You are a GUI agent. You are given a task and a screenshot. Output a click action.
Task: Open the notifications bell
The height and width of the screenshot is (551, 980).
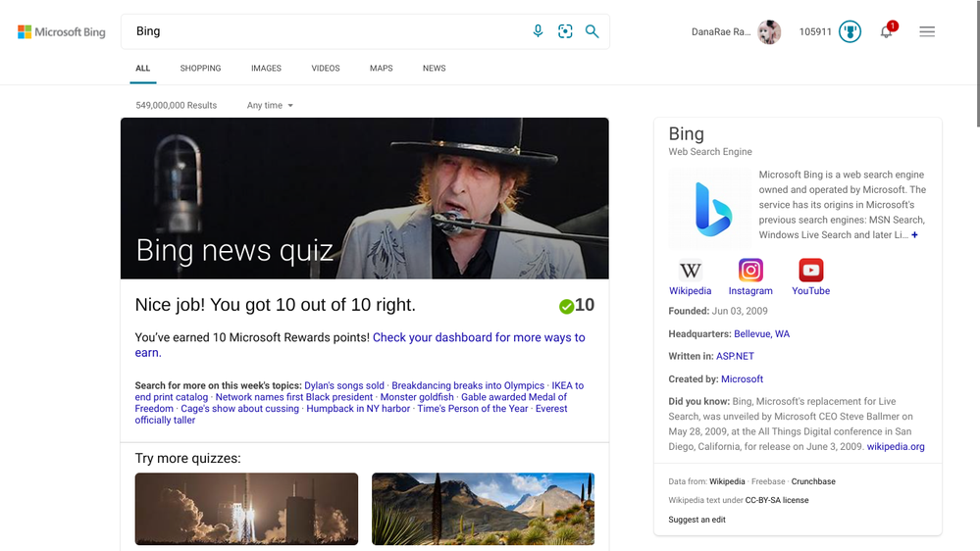click(x=887, y=31)
